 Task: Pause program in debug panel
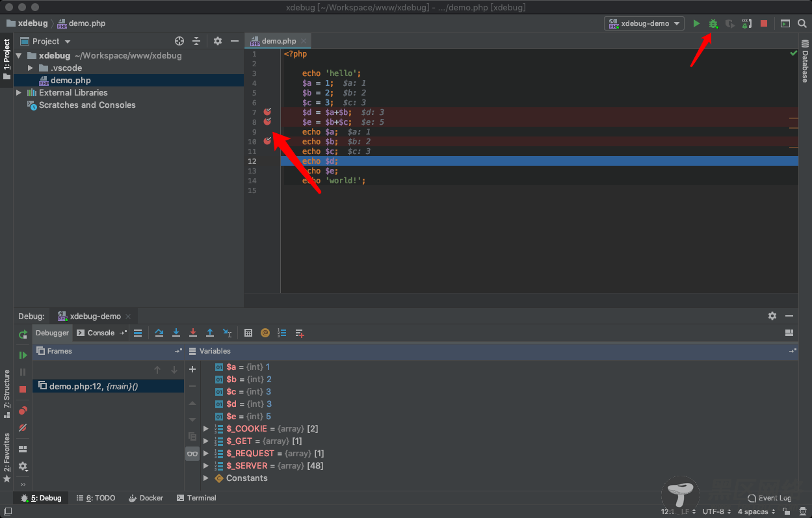23,372
